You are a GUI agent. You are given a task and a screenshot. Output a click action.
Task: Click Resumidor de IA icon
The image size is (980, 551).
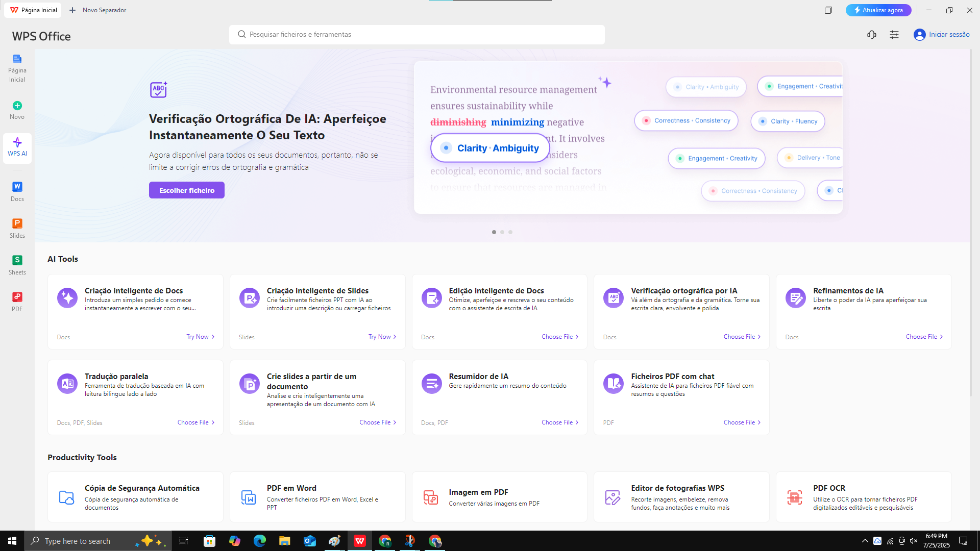point(431,383)
